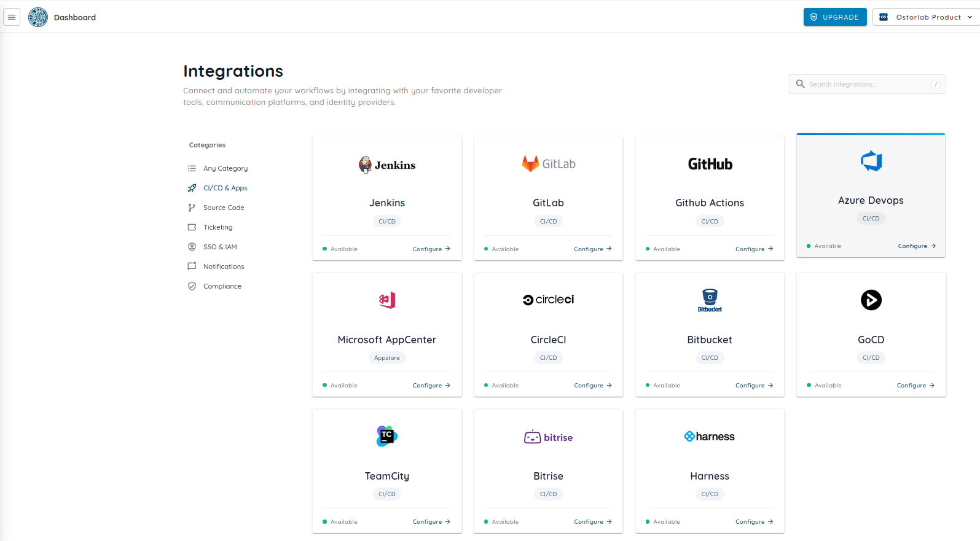Configure the GoCD integration
The image size is (980, 541).
915,385
